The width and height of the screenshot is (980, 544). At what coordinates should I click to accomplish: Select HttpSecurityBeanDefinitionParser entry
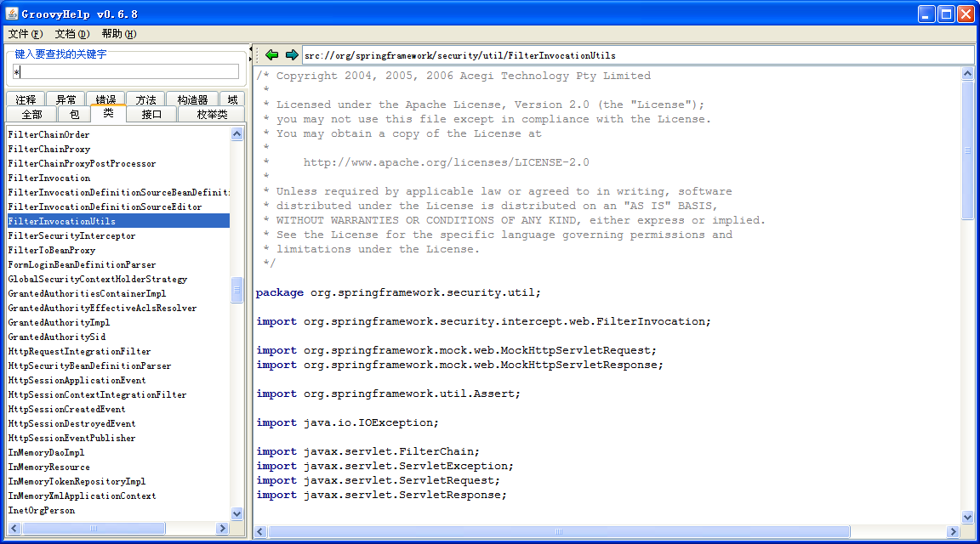(x=118, y=365)
